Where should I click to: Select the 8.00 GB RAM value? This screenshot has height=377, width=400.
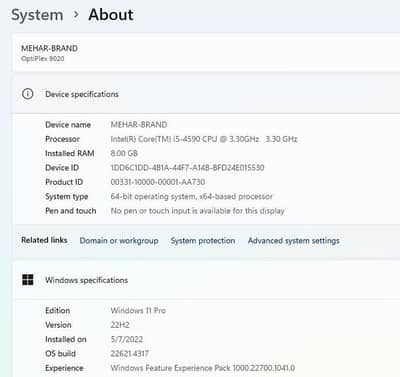coord(124,153)
